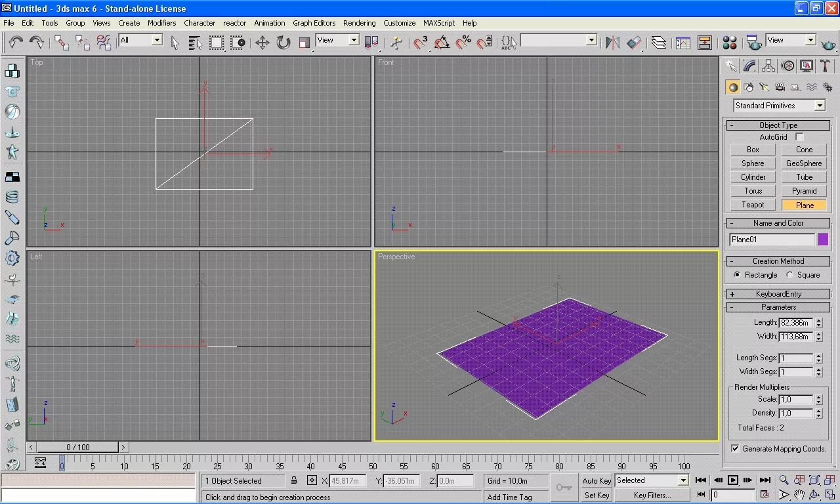840x504 pixels.
Task: Open the Modify command panel tab
Action: (749, 66)
